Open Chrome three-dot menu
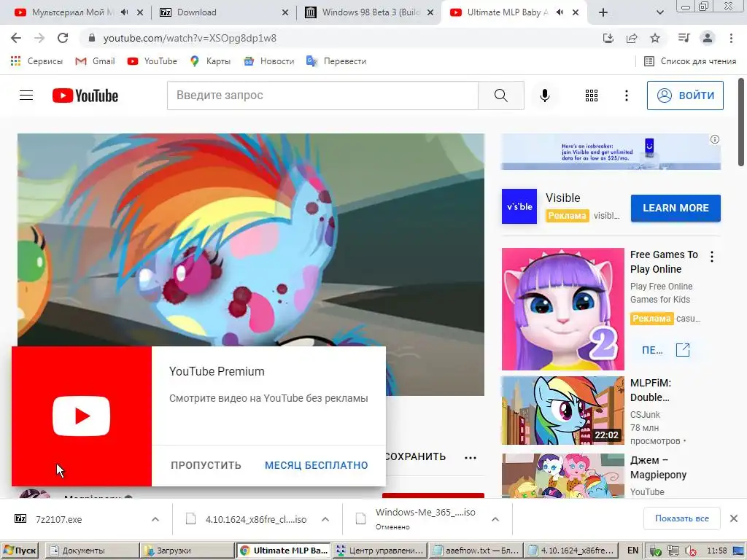This screenshot has height=560, width=747. tap(731, 38)
